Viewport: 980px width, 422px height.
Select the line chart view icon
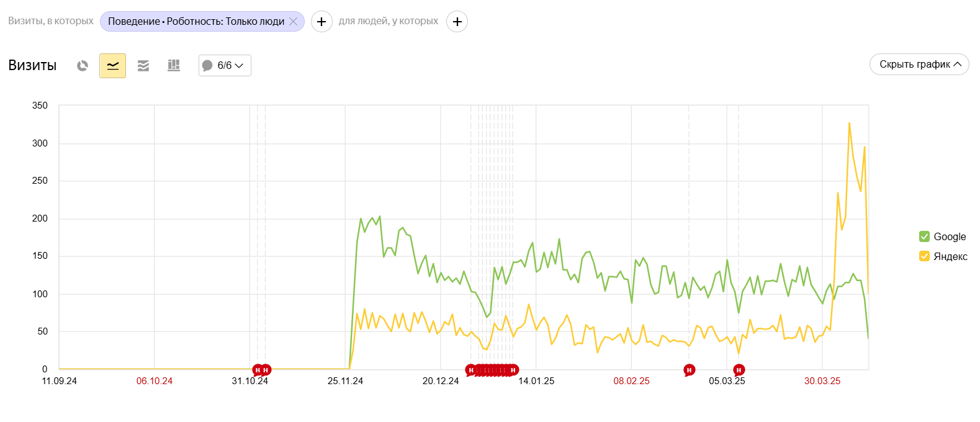click(112, 66)
